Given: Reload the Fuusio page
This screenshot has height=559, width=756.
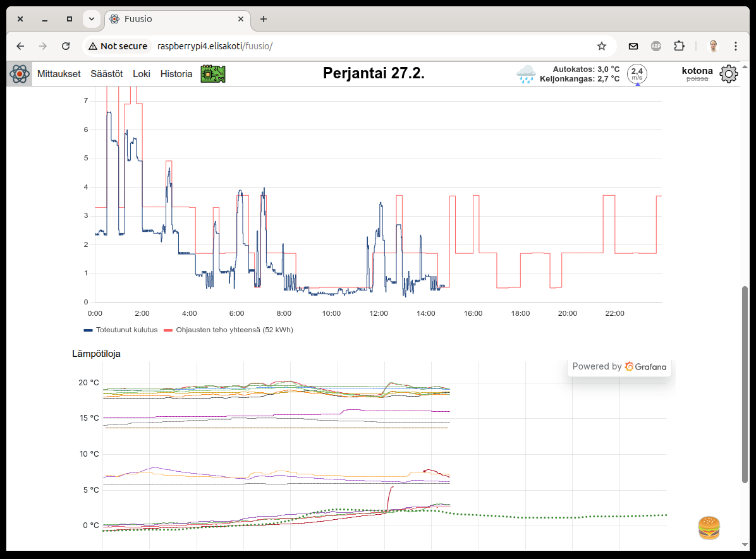Looking at the screenshot, I should (66, 46).
